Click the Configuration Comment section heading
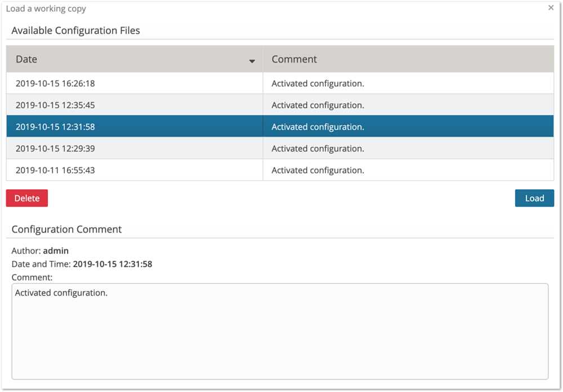 pyautogui.click(x=66, y=229)
